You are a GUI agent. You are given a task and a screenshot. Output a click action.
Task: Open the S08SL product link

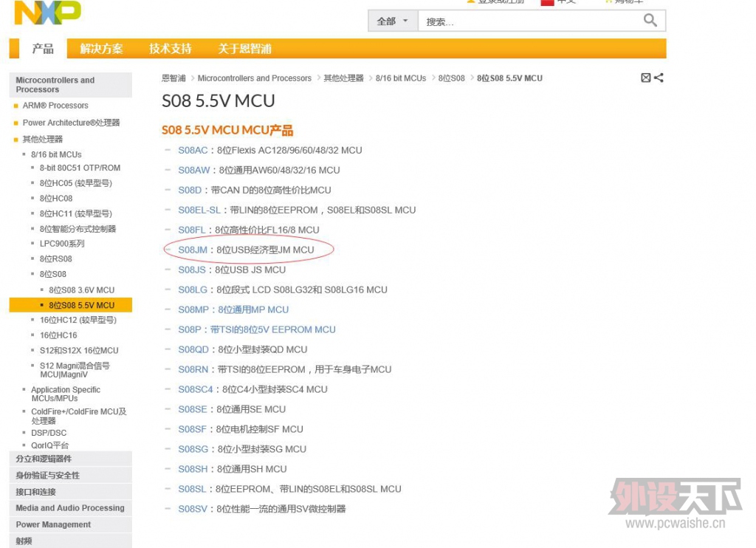[x=192, y=489]
